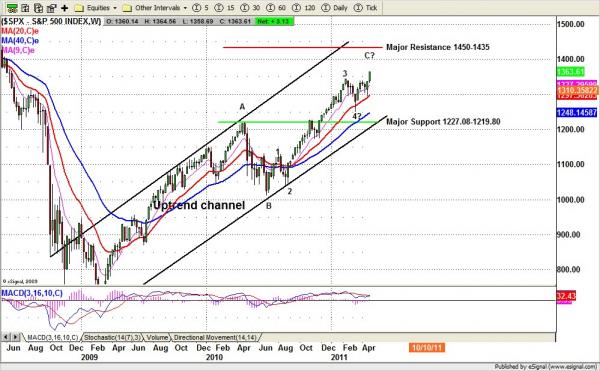This screenshot has height=371, width=600.
Task: Open the Equities dropdown arrow
Action: (x=114, y=8)
